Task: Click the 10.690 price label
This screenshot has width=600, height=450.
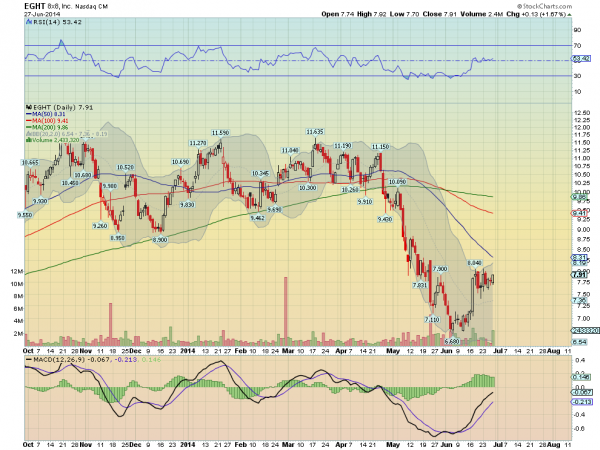Action: pyautogui.click(x=180, y=162)
